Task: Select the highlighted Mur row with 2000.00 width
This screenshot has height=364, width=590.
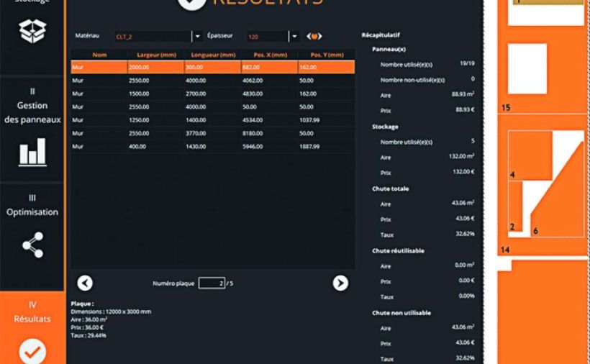Action: click(212, 67)
